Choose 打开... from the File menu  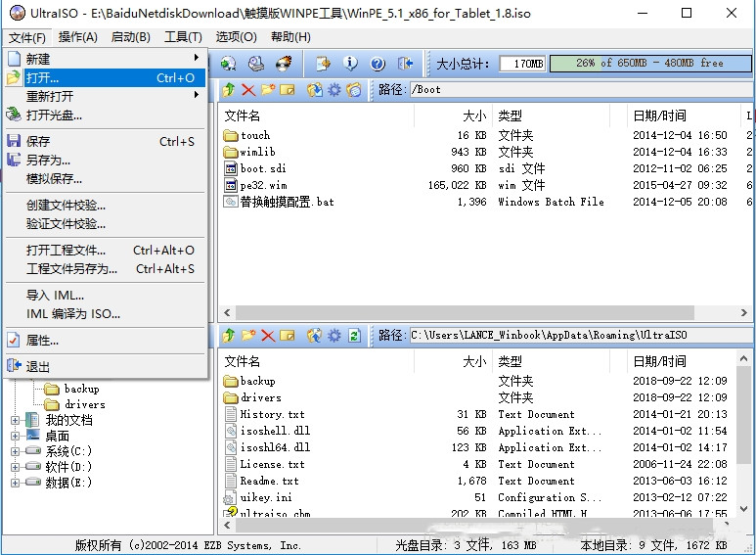[x=105, y=77]
